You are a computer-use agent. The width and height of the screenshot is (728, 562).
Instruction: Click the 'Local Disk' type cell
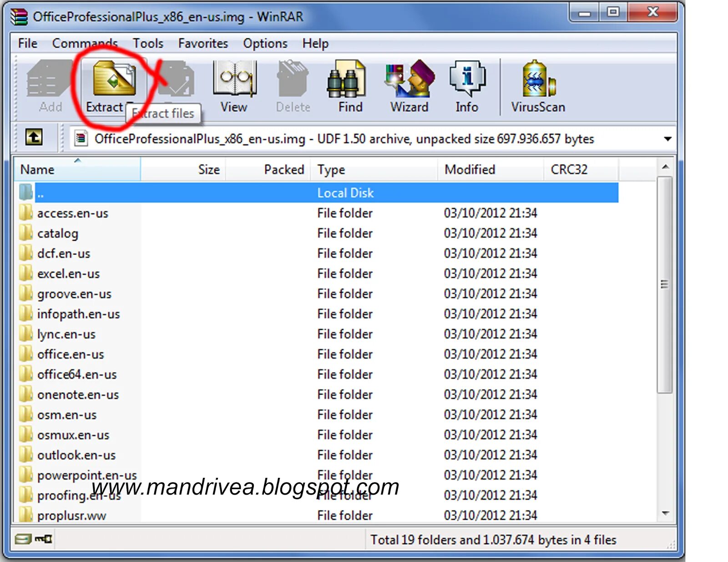point(345,192)
